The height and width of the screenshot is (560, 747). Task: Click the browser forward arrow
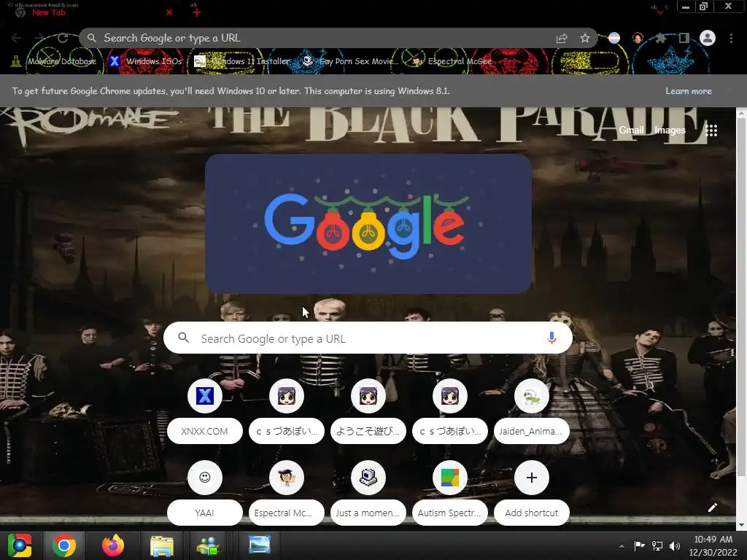[x=39, y=38]
